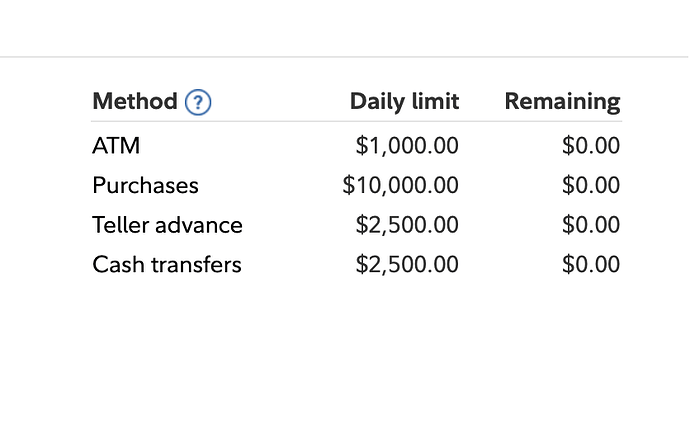Click the Cash transfers remaining $0.00 amount
Screen dimensions: 690x429
pos(591,265)
